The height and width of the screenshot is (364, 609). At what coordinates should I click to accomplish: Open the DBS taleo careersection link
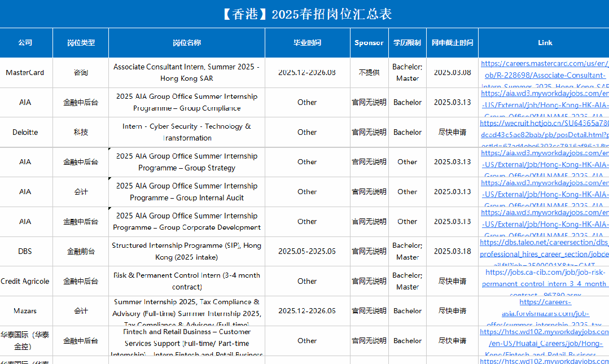(x=545, y=251)
